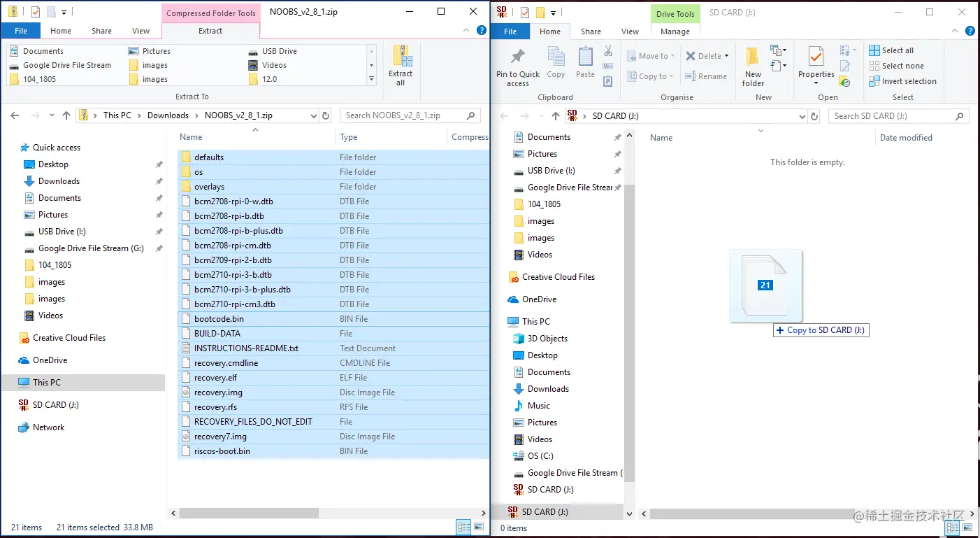Switch to the View tab in the zip window
Screen dimensions: 980x538
point(141,31)
